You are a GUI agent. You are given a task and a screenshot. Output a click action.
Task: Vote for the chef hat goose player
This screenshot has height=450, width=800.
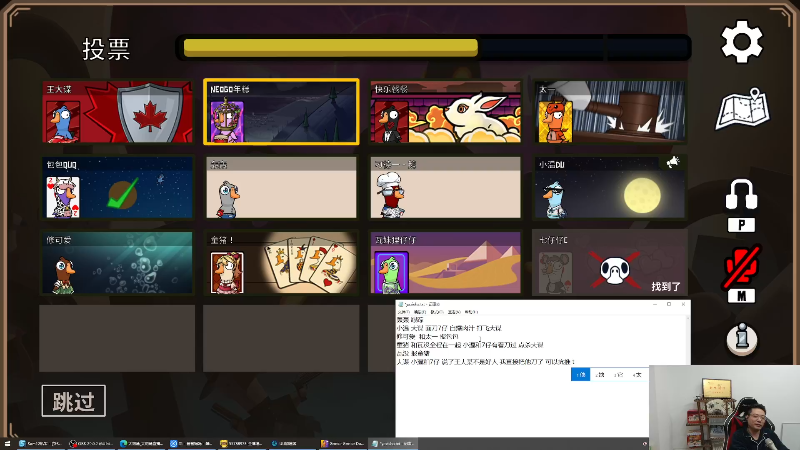click(x=446, y=188)
